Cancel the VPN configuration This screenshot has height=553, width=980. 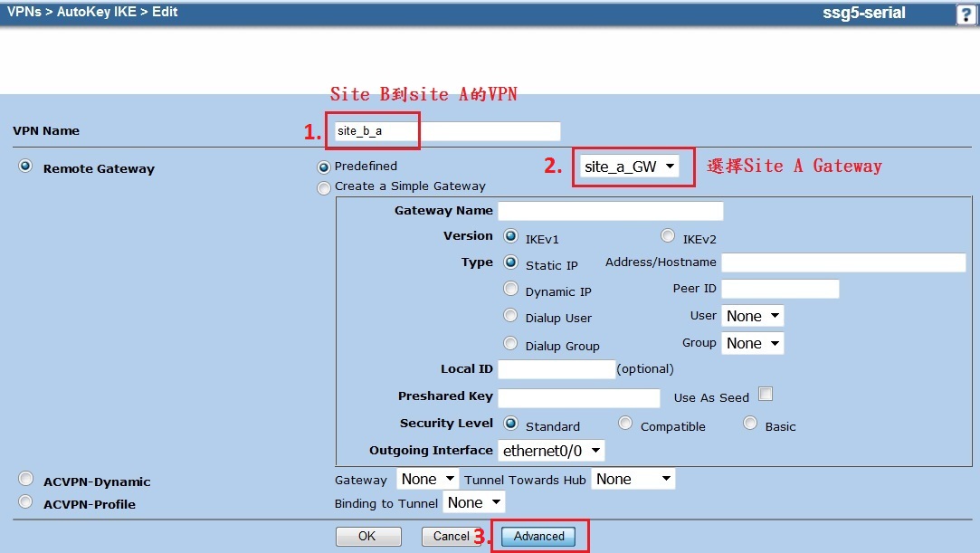point(452,536)
